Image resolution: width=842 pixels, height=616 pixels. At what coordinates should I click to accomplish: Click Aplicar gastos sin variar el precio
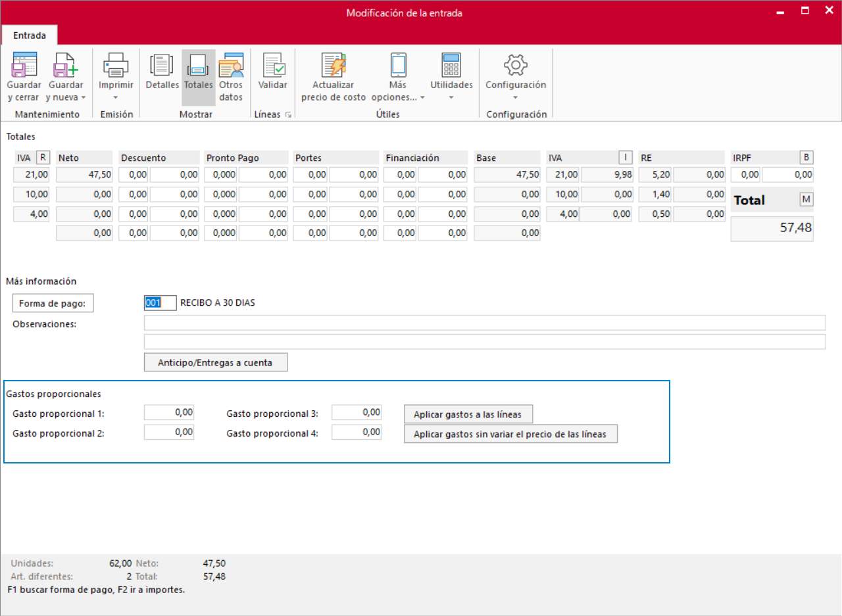pos(510,435)
